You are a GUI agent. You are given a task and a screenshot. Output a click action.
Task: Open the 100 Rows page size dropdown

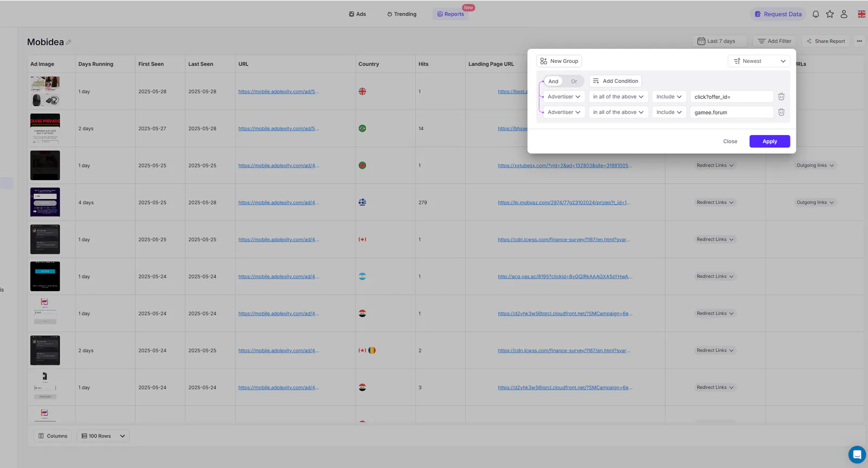tap(103, 436)
